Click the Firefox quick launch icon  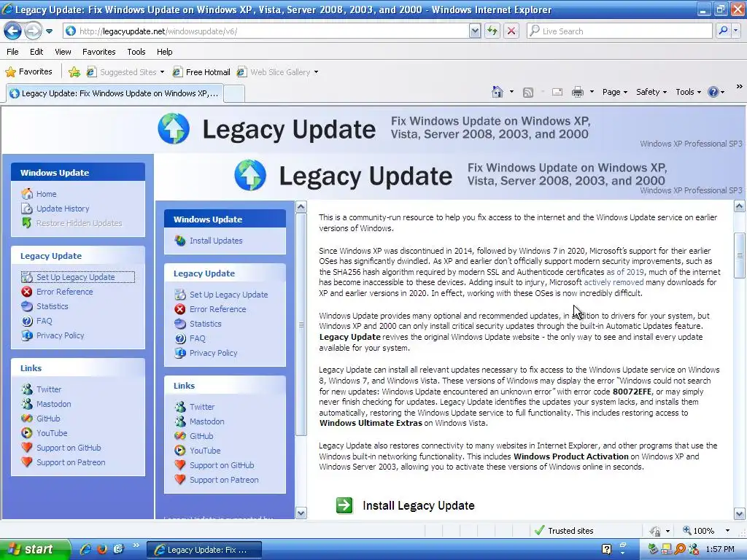click(x=102, y=550)
